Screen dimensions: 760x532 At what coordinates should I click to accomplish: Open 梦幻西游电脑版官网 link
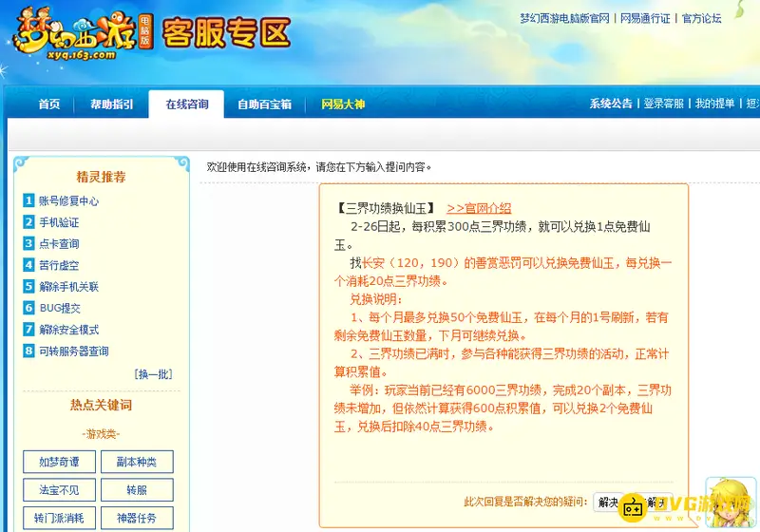tap(564, 18)
